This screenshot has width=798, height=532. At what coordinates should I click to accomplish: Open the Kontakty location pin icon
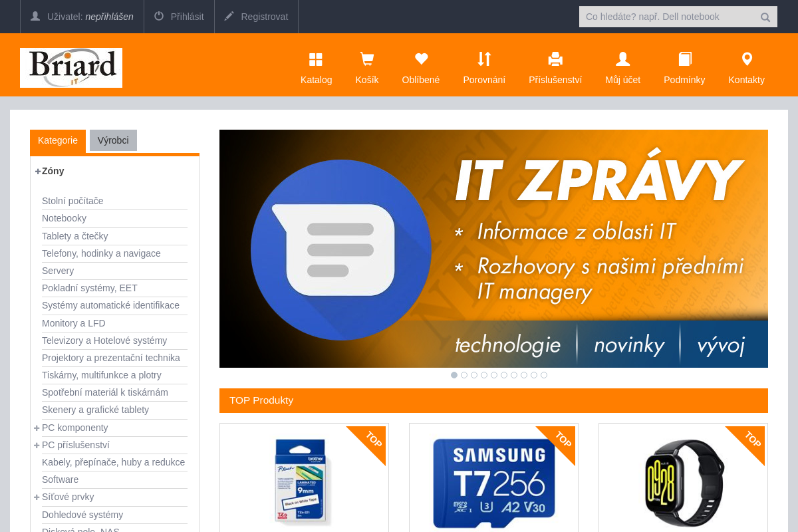click(x=747, y=59)
